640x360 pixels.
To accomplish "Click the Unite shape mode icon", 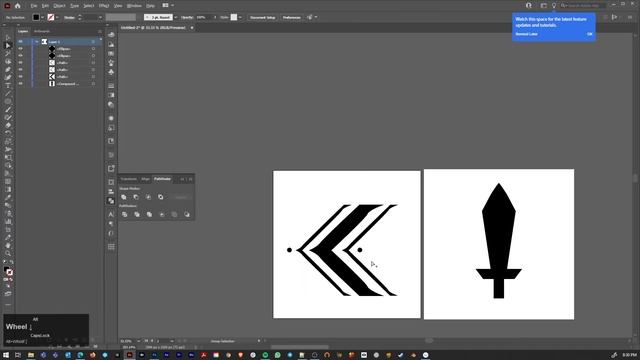I will click(124, 197).
